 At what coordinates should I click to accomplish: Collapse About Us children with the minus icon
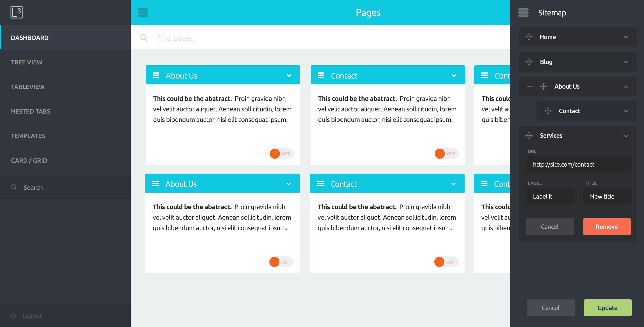pyautogui.click(x=530, y=87)
